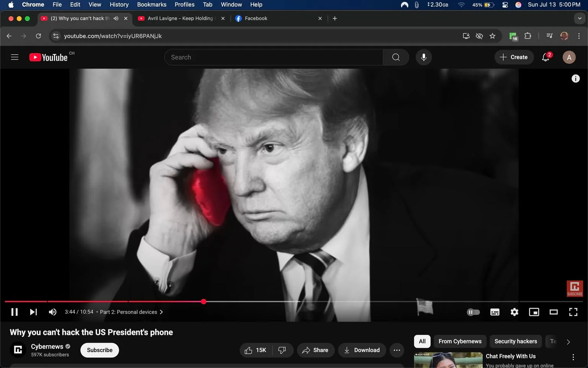Screen dimensions: 588x368
Task: Show more filter chips arrow
Action: tap(568, 342)
